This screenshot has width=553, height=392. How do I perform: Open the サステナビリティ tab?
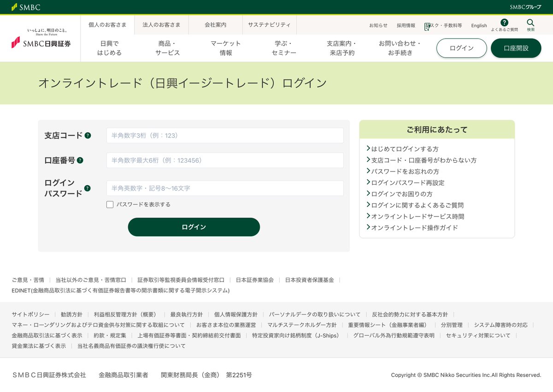[x=269, y=25]
